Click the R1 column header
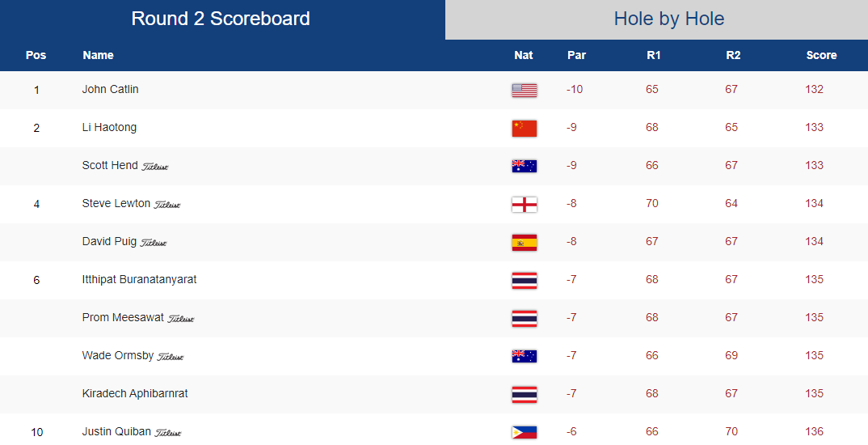 coord(653,55)
